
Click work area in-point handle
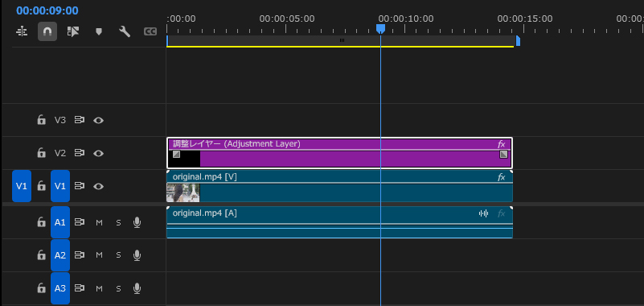(167, 41)
